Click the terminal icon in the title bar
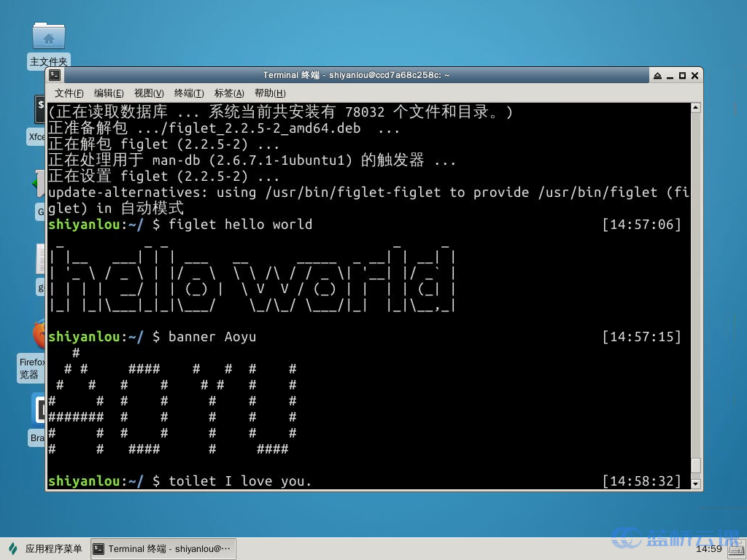 coord(55,75)
